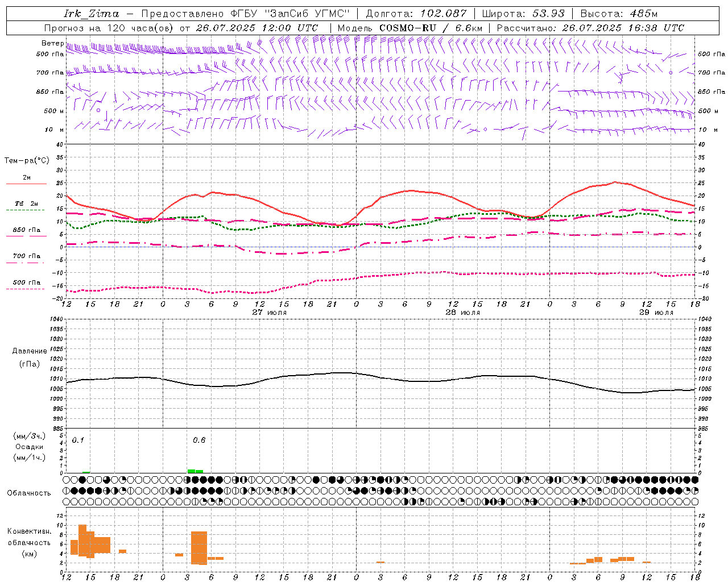
Task: Click the provider text "ЗапСиб УГМС"
Action: tap(308, 14)
